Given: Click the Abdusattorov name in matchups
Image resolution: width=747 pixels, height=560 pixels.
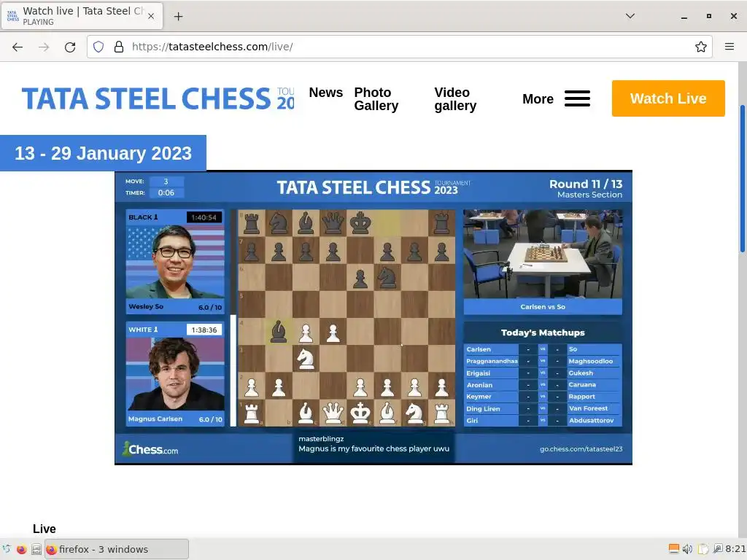Looking at the screenshot, I should 591,421.
